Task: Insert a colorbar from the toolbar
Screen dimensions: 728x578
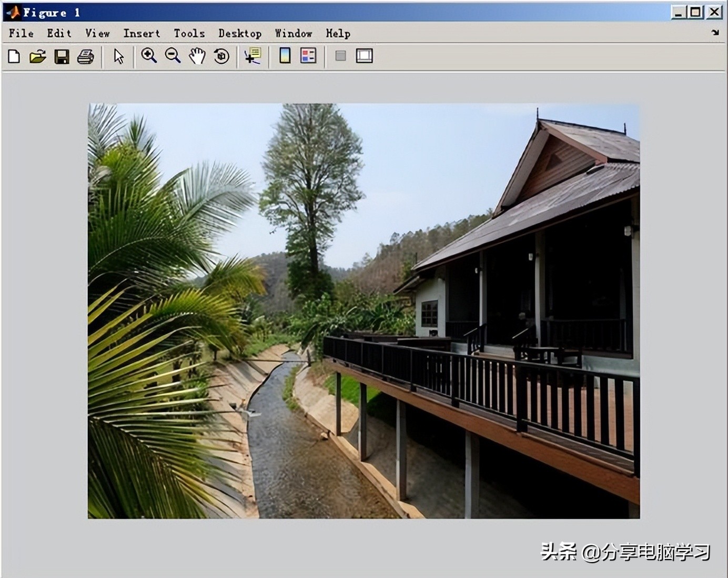Action: 285,56
